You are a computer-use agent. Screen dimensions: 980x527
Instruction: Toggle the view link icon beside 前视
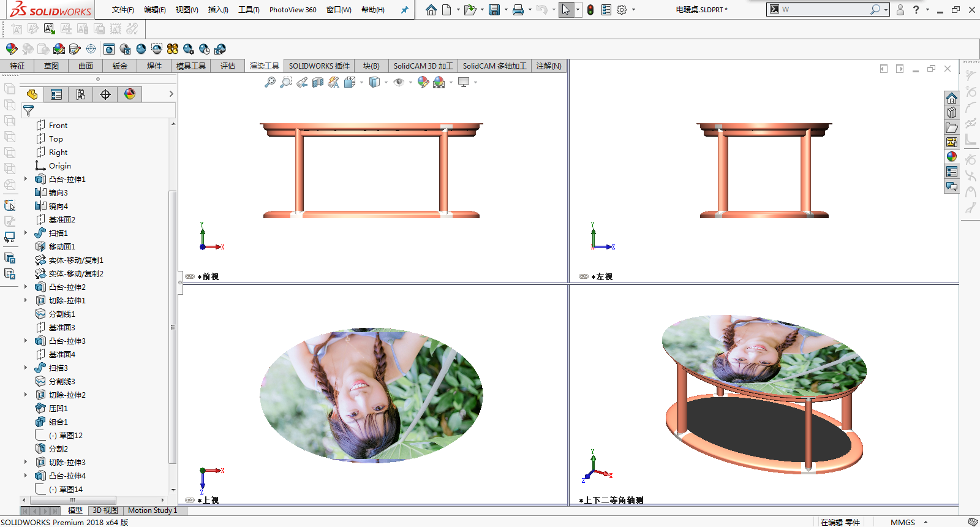point(190,276)
